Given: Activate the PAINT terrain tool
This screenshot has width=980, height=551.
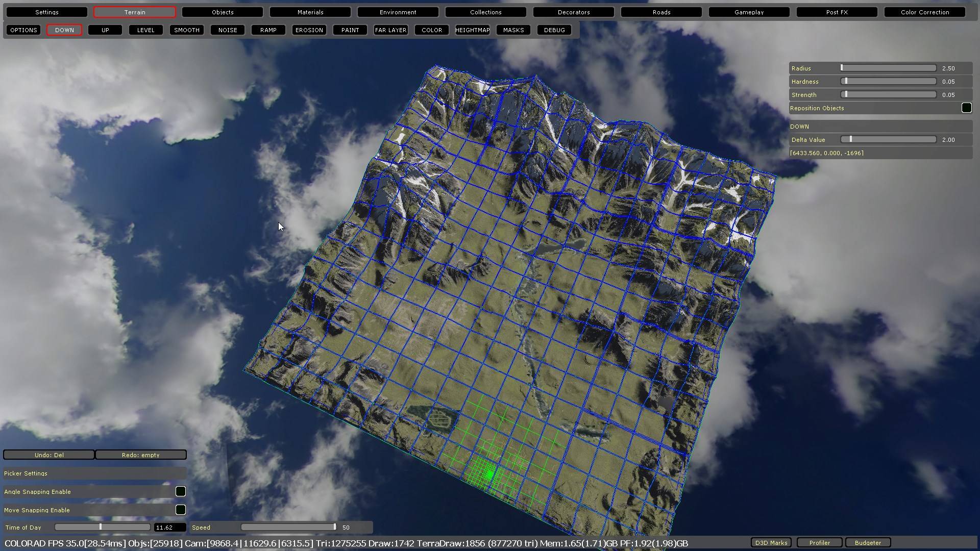Looking at the screenshot, I should pos(350,30).
